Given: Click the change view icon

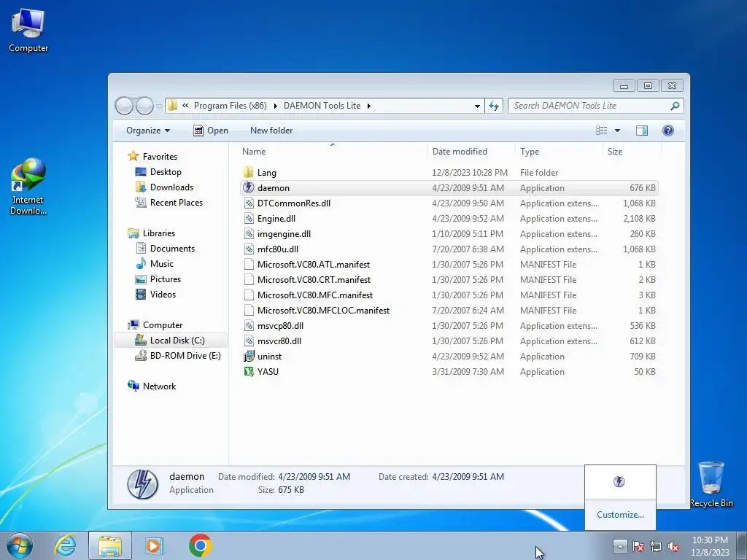Looking at the screenshot, I should click(x=602, y=131).
